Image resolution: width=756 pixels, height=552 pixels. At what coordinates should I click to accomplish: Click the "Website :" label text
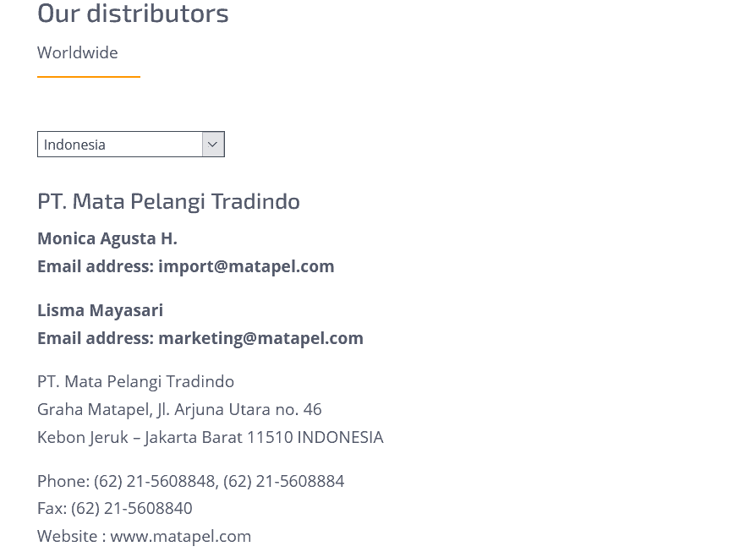click(x=71, y=536)
